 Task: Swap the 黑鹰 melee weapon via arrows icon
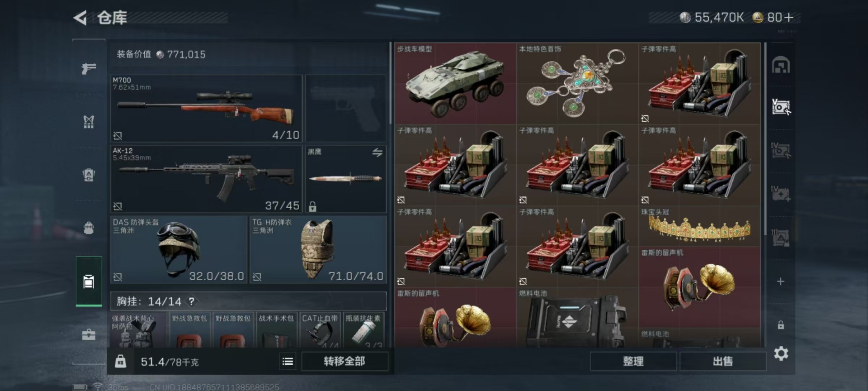[377, 153]
